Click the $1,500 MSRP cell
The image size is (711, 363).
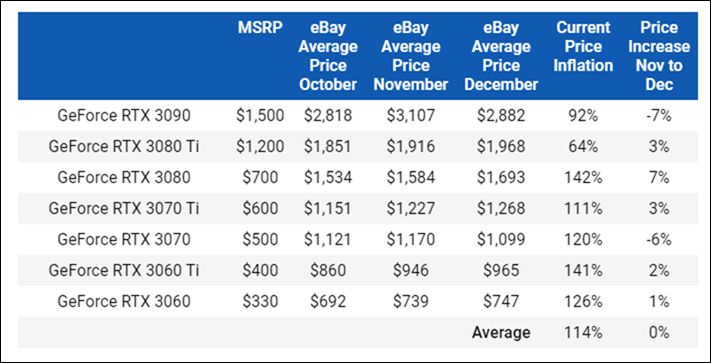260,116
